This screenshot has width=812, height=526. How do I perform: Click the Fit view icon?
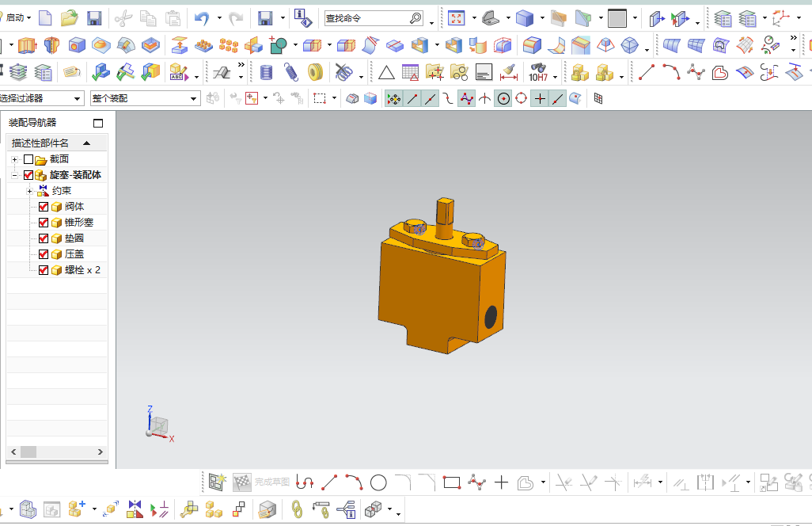[456, 19]
